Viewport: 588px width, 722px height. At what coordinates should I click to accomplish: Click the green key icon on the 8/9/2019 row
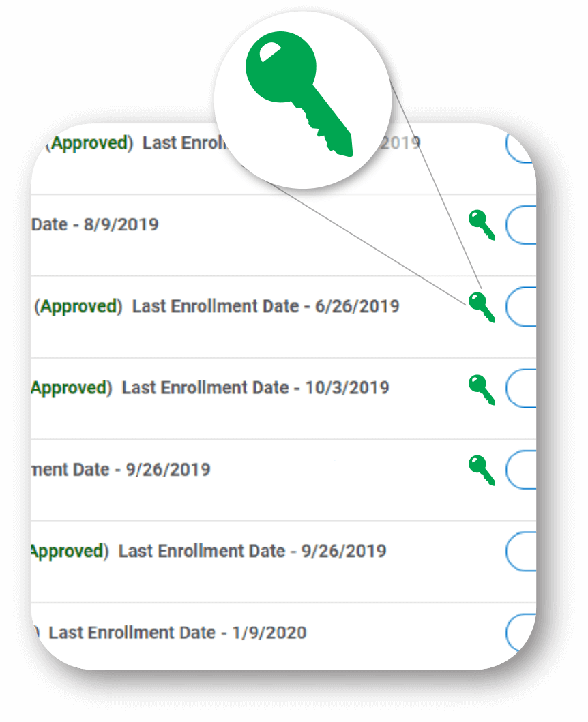483,226
